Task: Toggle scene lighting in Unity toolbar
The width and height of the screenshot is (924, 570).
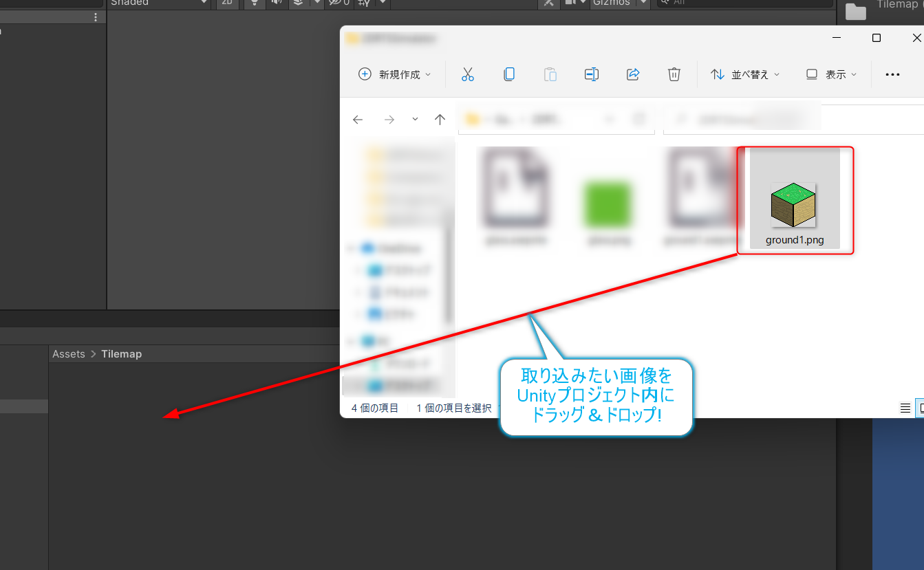Action: click(x=254, y=3)
